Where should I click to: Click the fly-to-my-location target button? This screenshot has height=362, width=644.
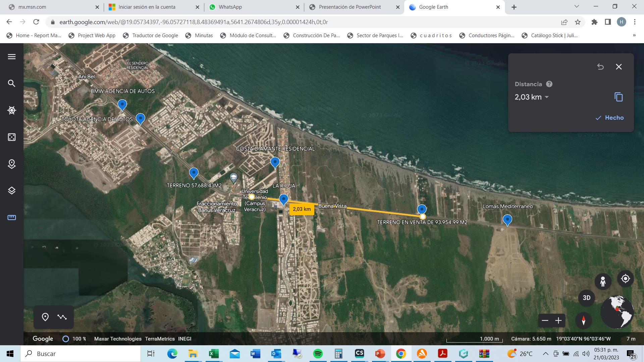[625, 279]
